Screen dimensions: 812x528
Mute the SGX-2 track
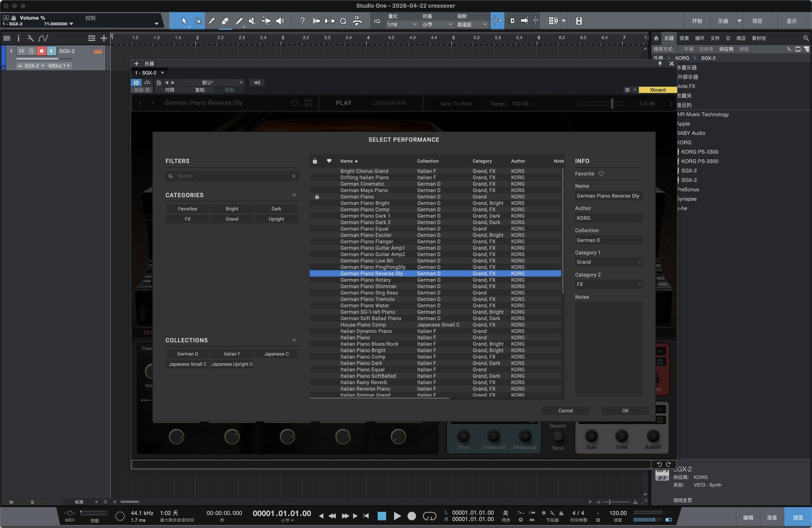tap(22, 51)
